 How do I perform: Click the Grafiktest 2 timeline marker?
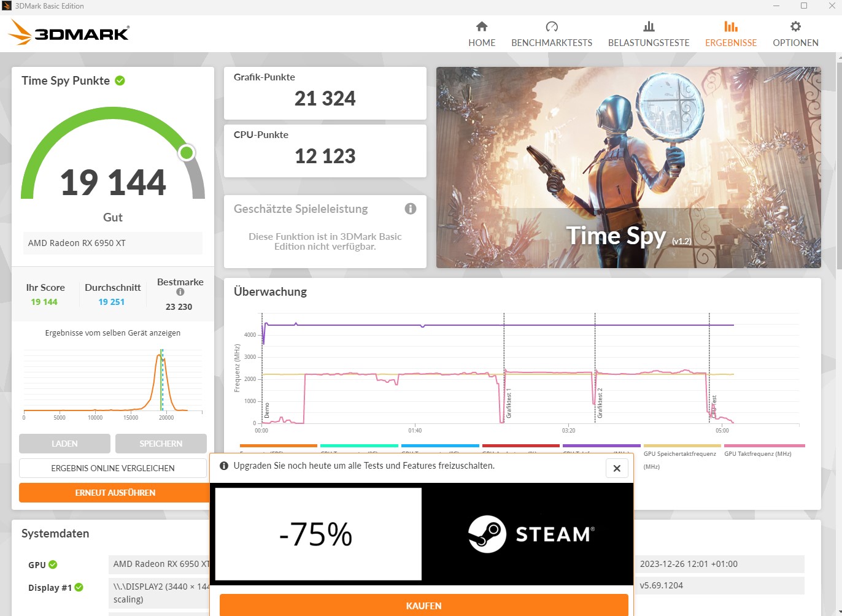pyautogui.click(x=600, y=403)
